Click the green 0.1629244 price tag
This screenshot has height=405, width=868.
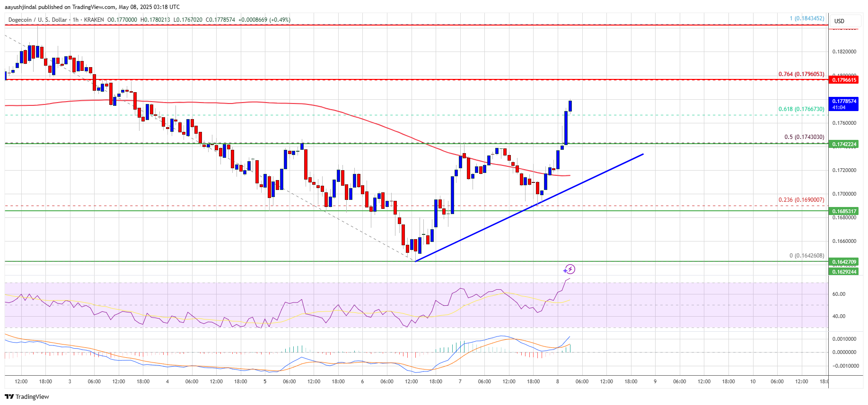(x=844, y=272)
